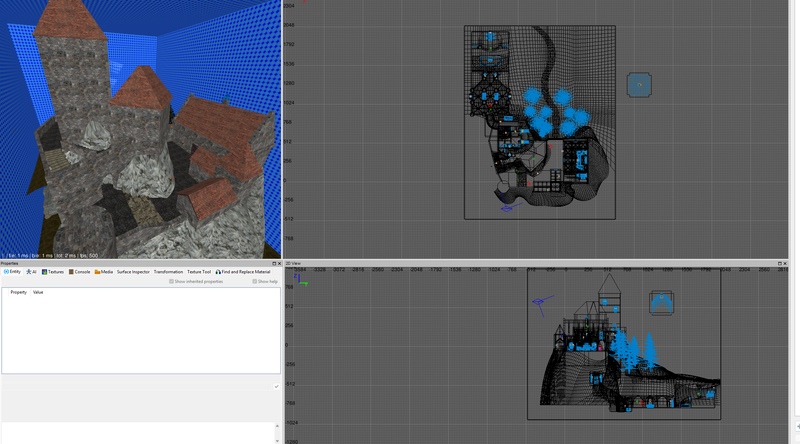
Task: Click the Property column header
Action: (x=18, y=292)
